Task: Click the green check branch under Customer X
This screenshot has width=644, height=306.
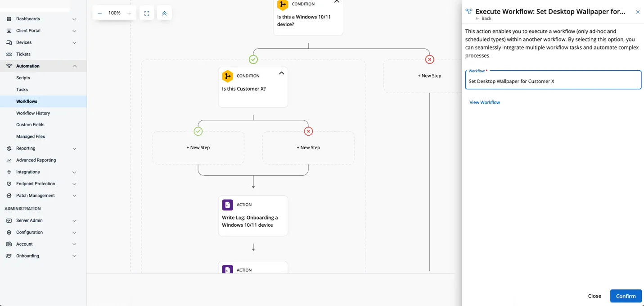Action: coord(198,131)
